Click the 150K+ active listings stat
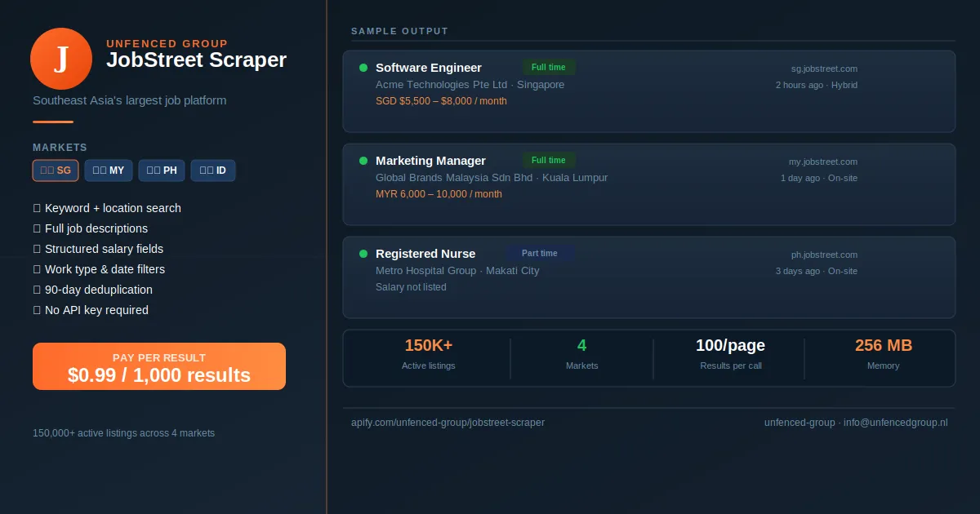The height and width of the screenshot is (514, 980). pos(429,354)
